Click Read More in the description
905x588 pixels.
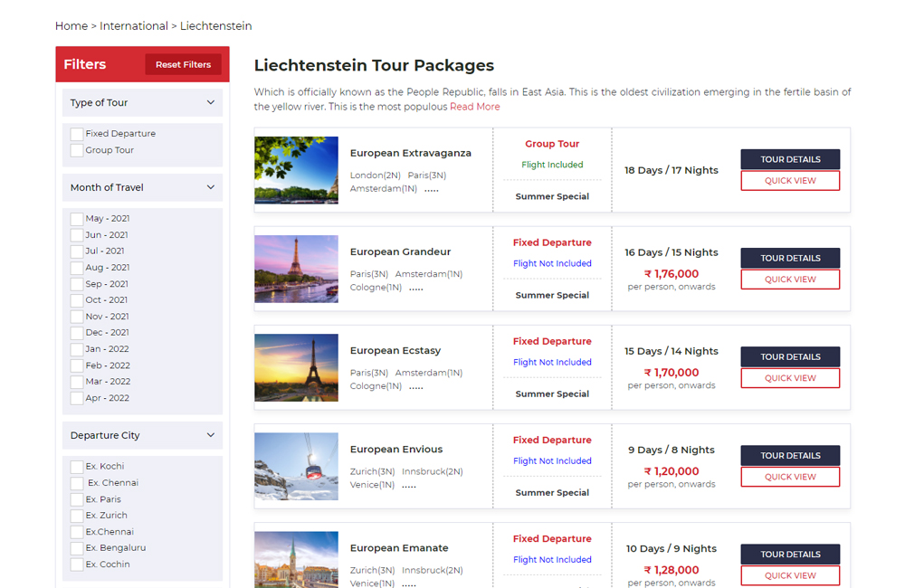[474, 107]
